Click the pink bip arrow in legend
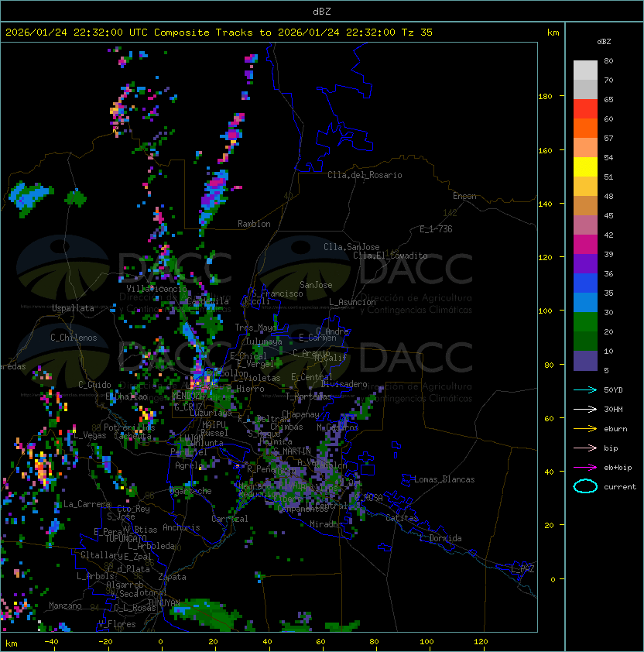 (x=585, y=448)
